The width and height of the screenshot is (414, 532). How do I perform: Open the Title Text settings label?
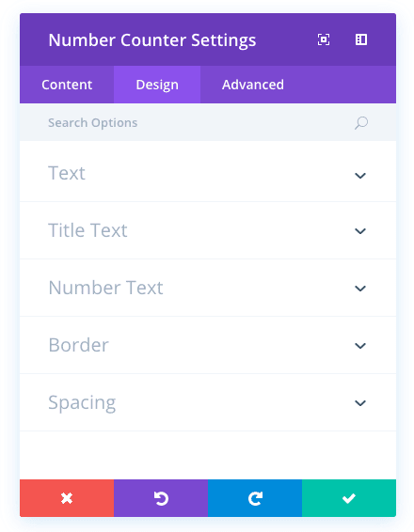point(88,230)
